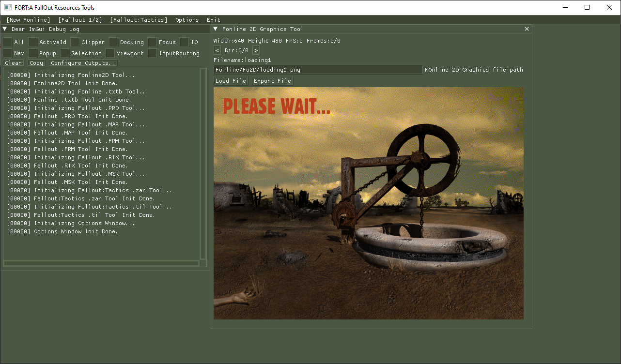This screenshot has height=364, width=621.
Task: Select log line 'Fallout:Tactics .til Tool Init Done.'
Action: pos(81,215)
